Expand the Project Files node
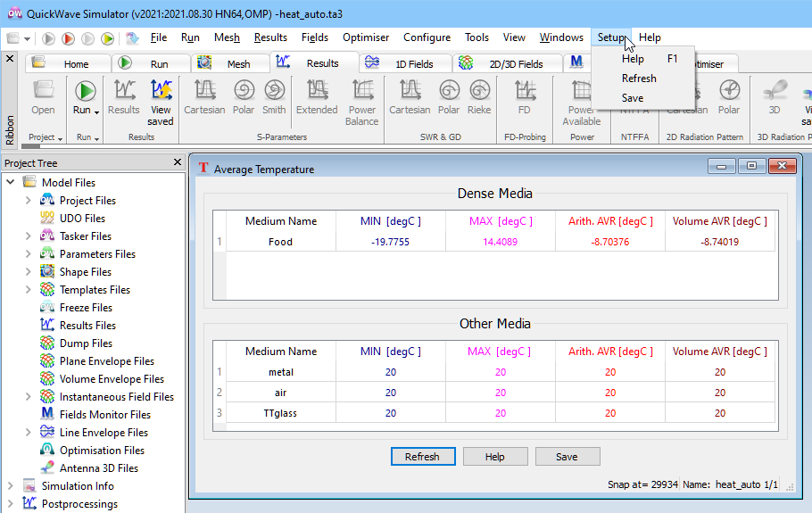812x513 pixels. tap(29, 201)
